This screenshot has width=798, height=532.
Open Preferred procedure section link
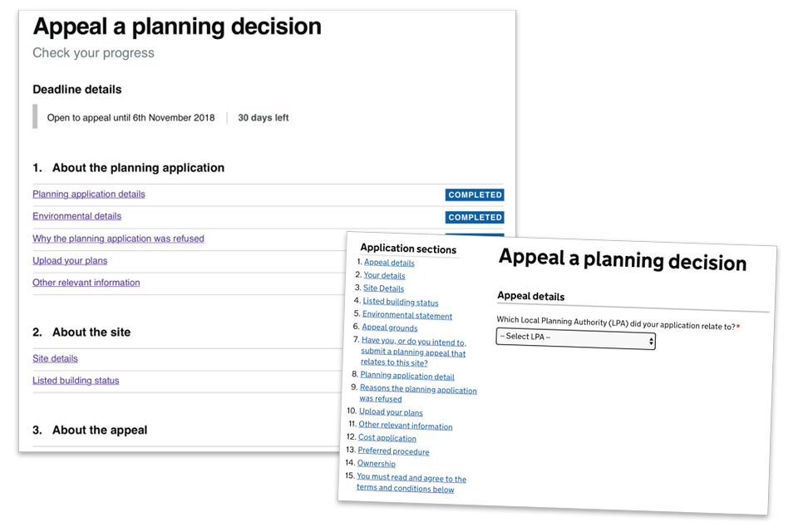point(393,451)
